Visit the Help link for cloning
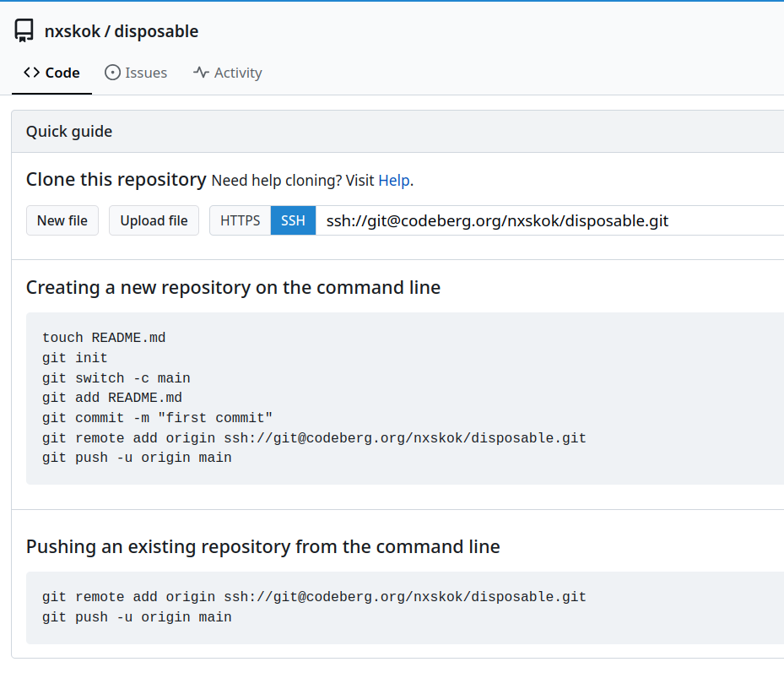This screenshot has width=784, height=689. coord(393,180)
